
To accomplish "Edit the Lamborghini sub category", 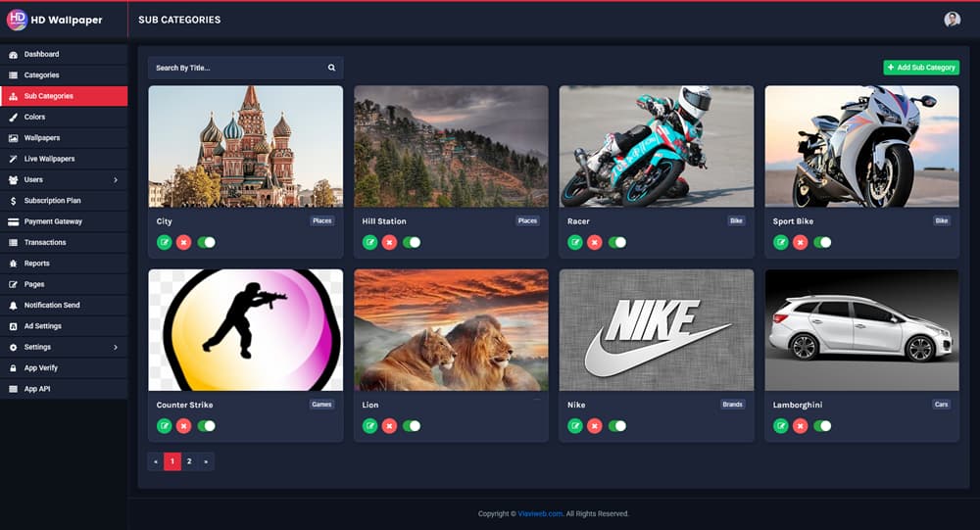I will pos(781,426).
